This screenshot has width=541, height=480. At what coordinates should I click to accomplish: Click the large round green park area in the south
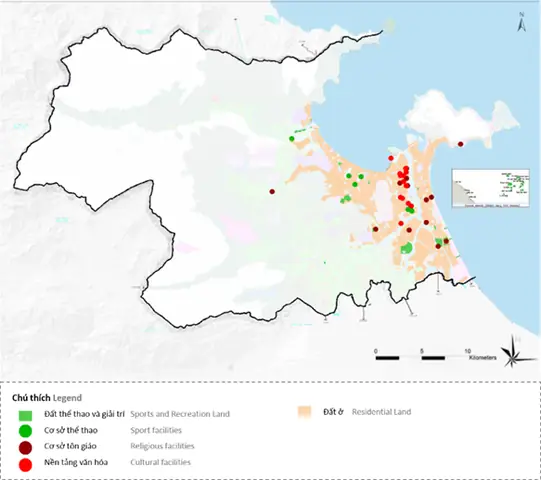406,248
